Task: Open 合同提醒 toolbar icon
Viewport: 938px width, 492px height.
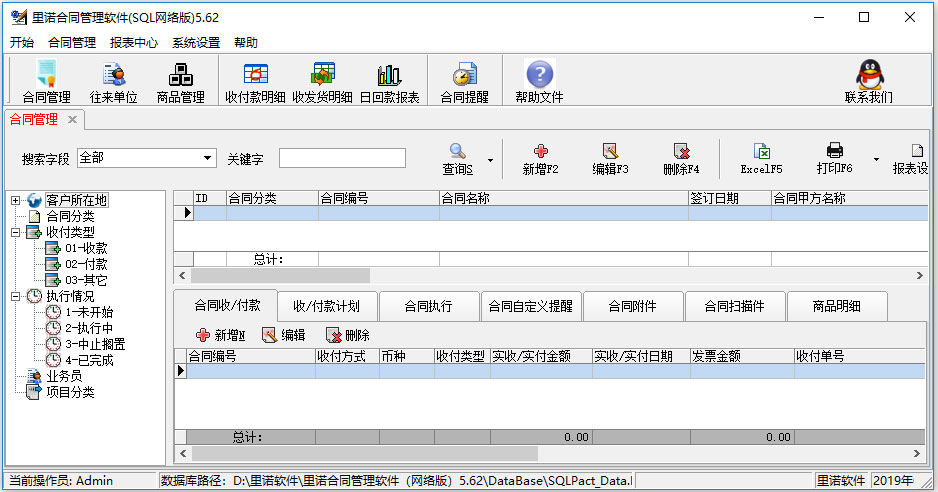Action: point(465,81)
